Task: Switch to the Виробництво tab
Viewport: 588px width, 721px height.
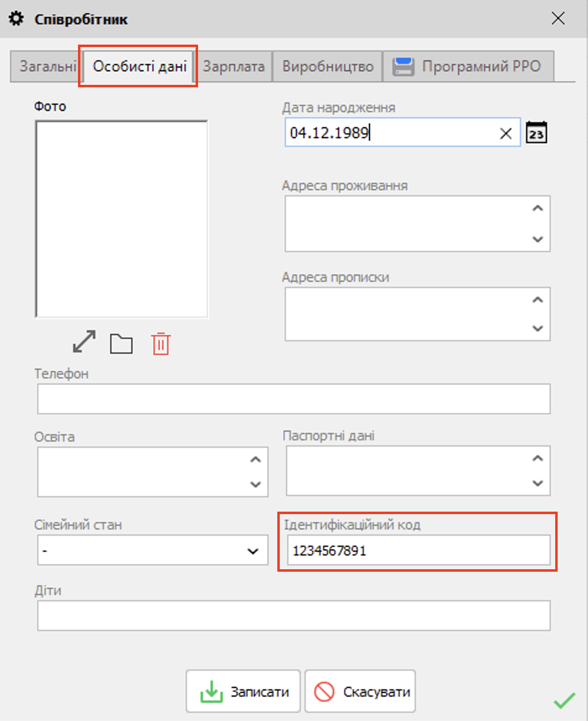Action: 327,66
